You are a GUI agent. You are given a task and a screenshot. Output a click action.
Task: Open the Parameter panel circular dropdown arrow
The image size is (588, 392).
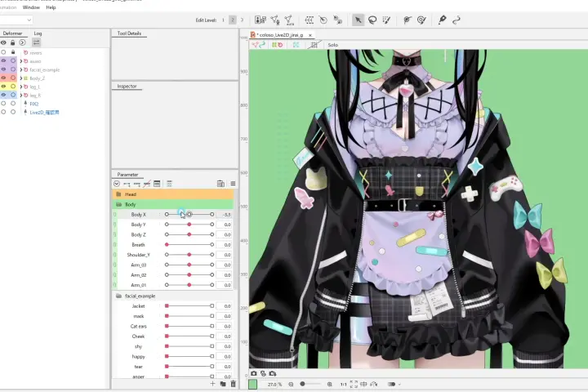click(117, 184)
